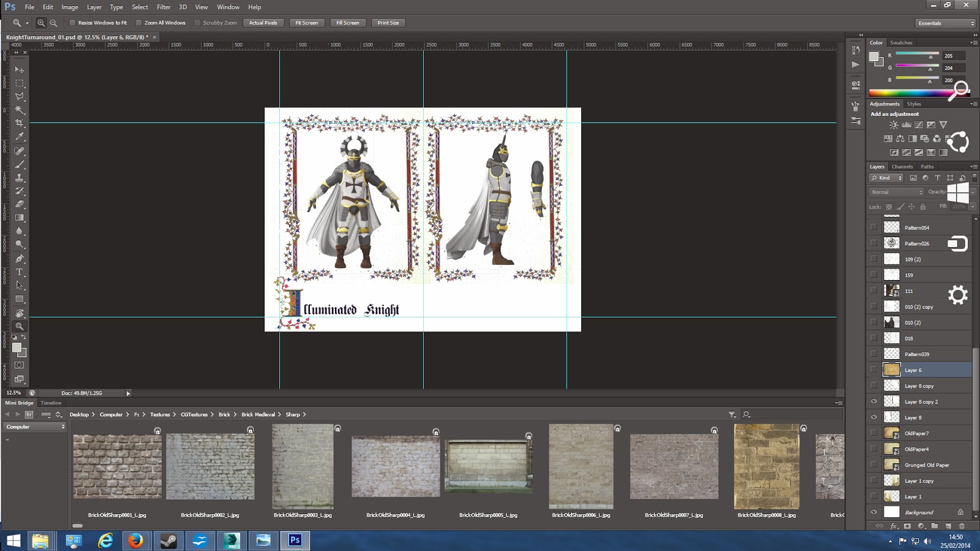Viewport: 980px width, 551px height.
Task: Click the Delete layer trash icon
Action: point(961,526)
